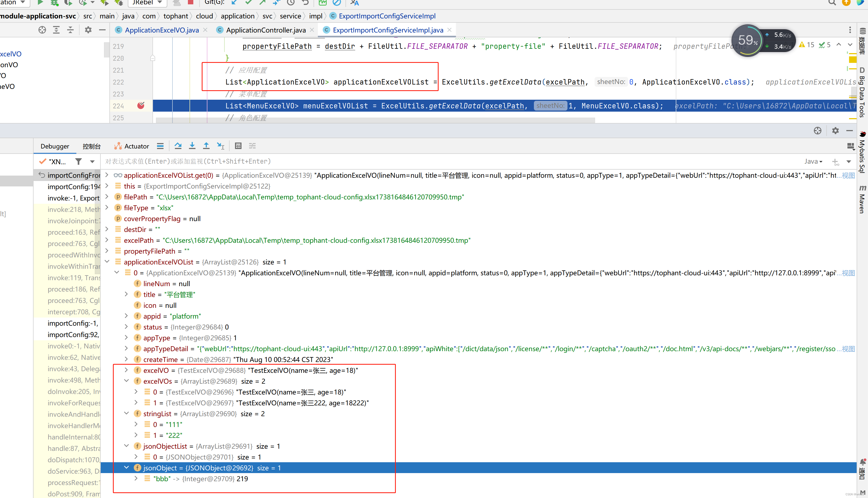The image size is (868, 498).
Task: Commit changes using the green Git check icon
Action: coord(249,3)
